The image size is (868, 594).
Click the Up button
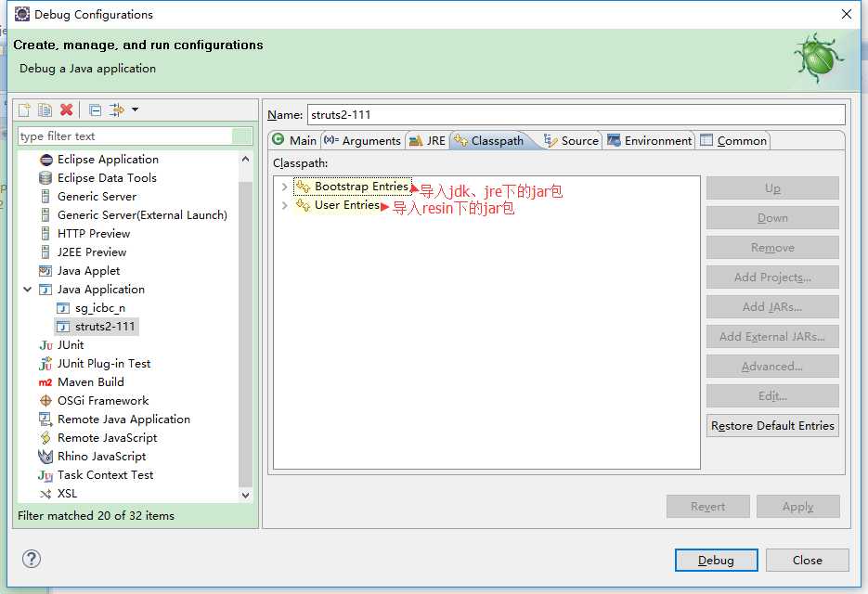pyautogui.click(x=772, y=188)
